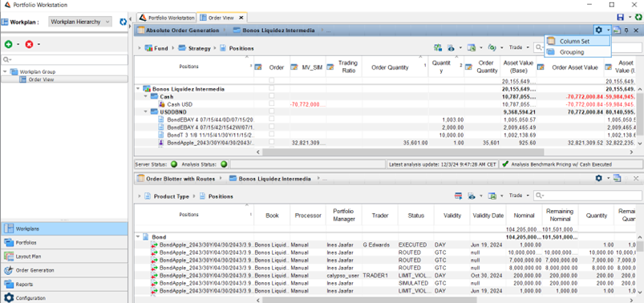Screen dimensions: 644x303
Task: Collapse the Bond group in Order Blotter
Action: [x=138, y=237]
